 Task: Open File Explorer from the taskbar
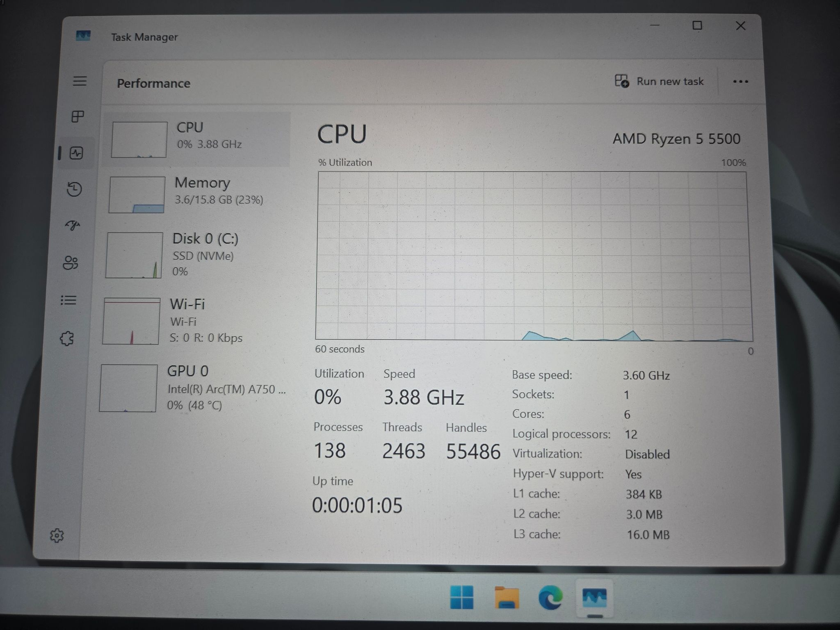click(x=507, y=598)
